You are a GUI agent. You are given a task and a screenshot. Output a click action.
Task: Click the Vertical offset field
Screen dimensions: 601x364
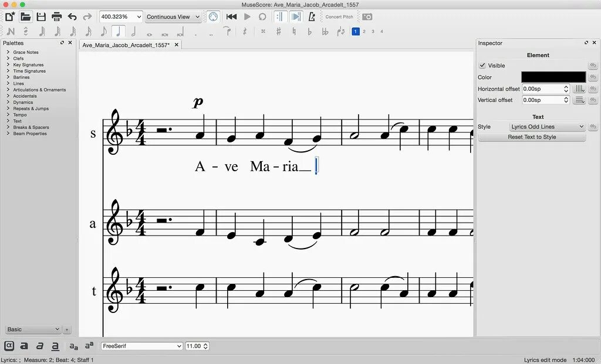tap(546, 100)
